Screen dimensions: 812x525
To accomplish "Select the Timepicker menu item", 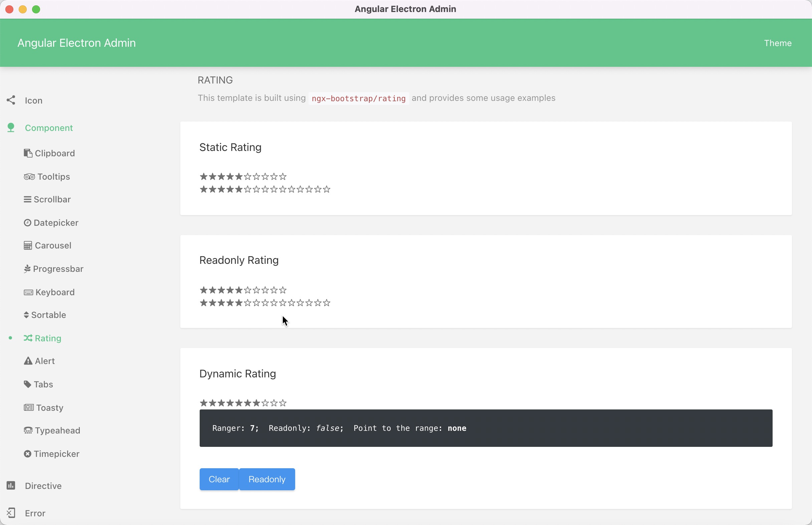I will (x=56, y=454).
